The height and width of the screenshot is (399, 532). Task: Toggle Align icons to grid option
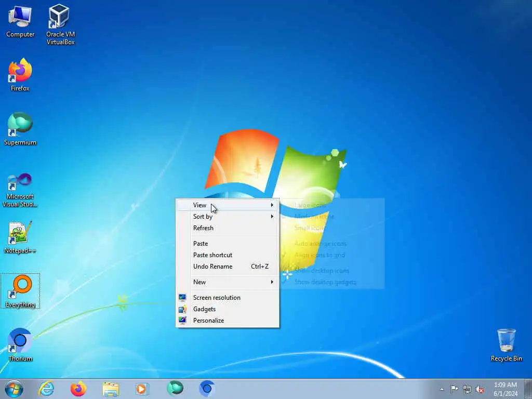(332, 255)
